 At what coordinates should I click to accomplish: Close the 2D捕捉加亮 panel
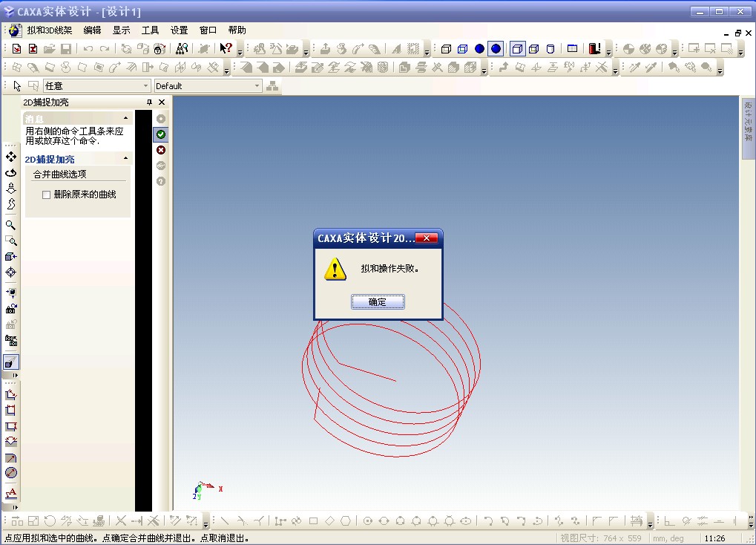pos(162,102)
